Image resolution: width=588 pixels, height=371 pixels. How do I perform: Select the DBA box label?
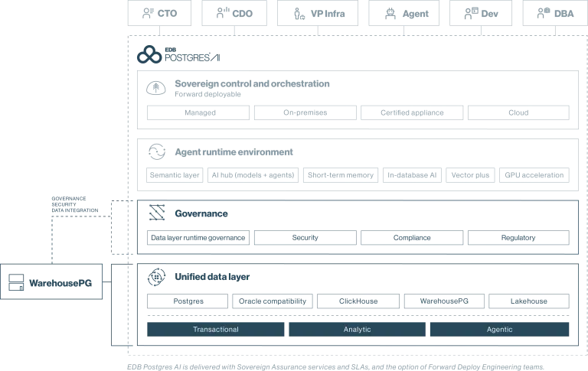[x=564, y=14]
